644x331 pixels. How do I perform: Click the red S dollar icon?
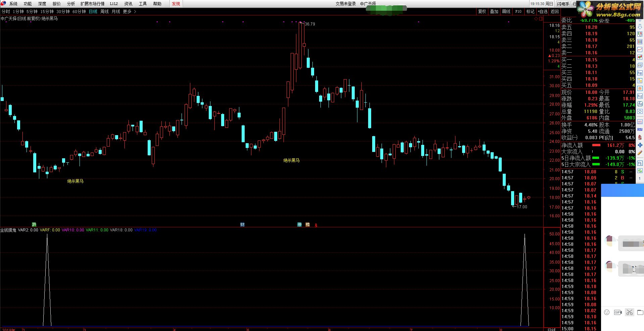pos(640,137)
